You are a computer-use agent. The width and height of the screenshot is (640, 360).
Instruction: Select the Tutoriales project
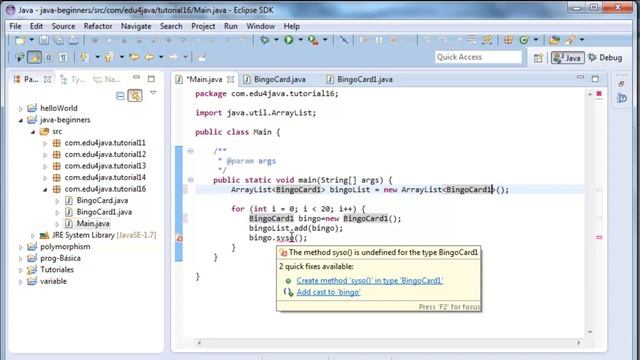click(57, 270)
